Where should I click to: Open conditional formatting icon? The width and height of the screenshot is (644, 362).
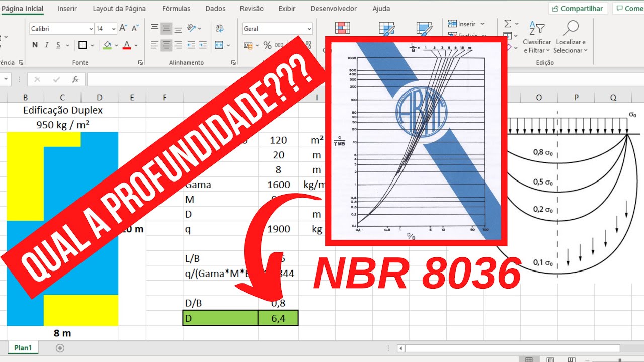point(343,29)
